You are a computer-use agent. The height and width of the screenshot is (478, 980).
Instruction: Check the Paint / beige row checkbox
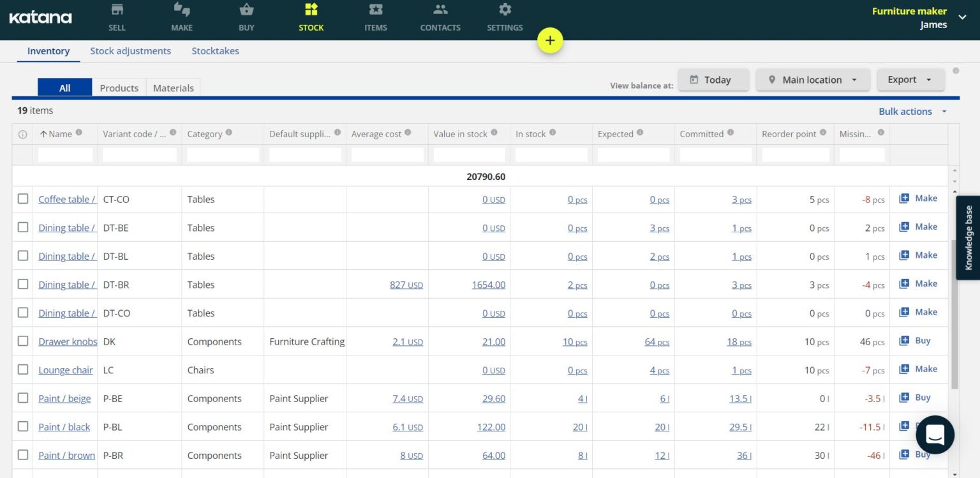coord(23,398)
